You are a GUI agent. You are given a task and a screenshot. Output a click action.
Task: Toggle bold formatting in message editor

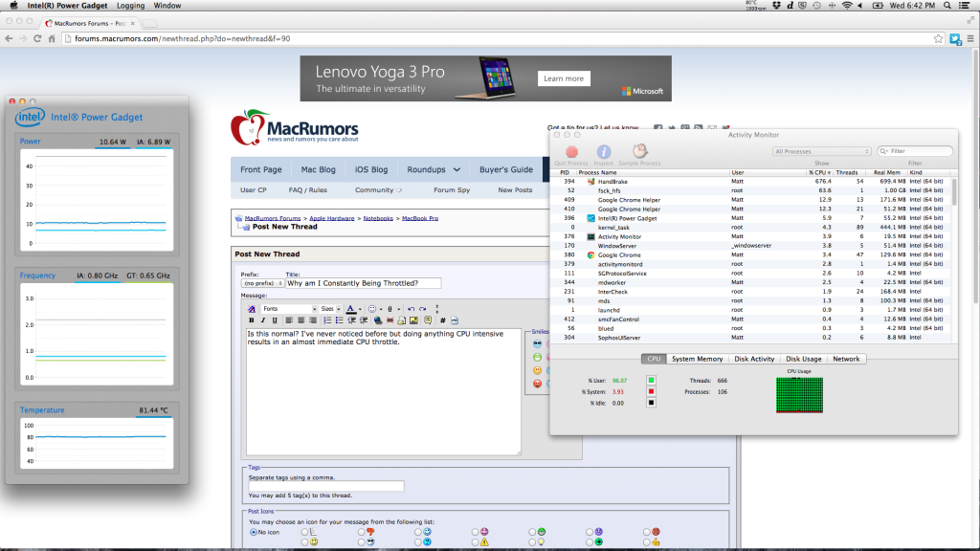coord(252,320)
